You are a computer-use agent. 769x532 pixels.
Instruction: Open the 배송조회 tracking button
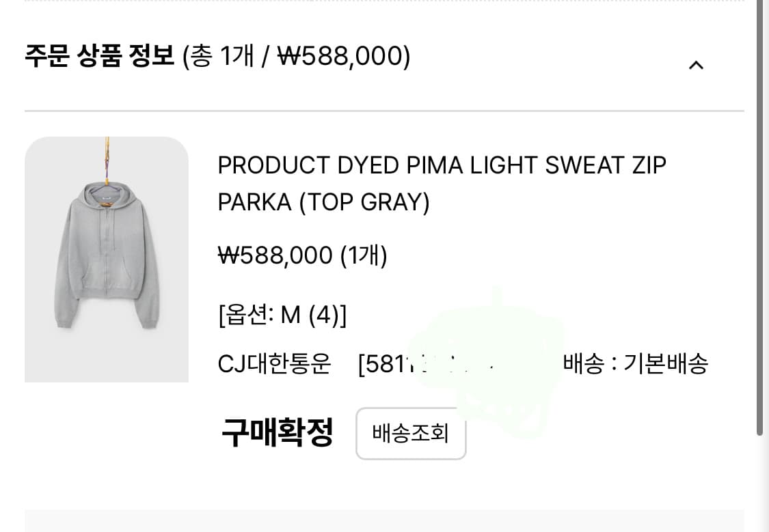tap(410, 434)
